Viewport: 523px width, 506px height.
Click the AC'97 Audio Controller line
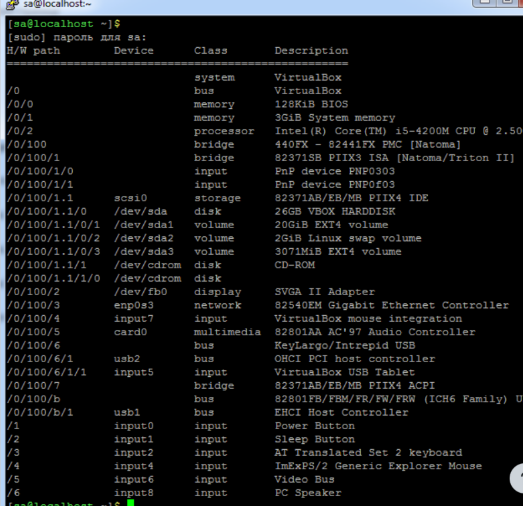pyautogui.click(x=375, y=332)
